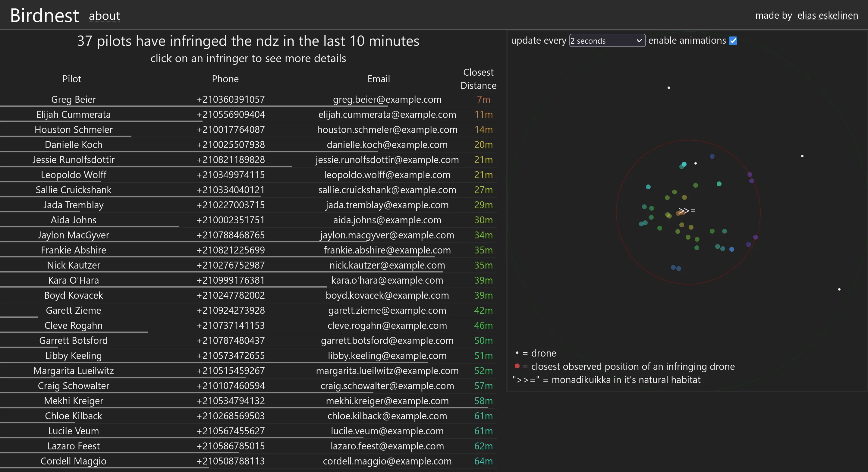This screenshot has height=472, width=868.
Task: Click phone number +210821189828
Action: pyautogui.click(x=231, y=160)
